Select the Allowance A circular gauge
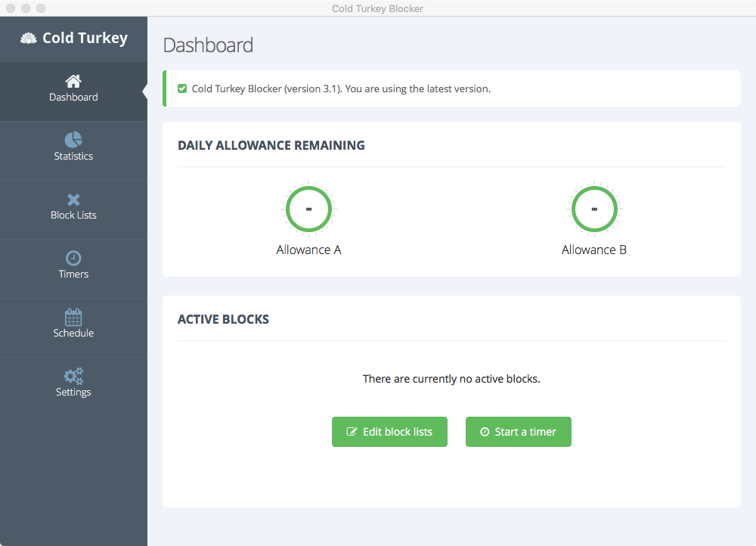756x546 pixels. pos(308,208)
